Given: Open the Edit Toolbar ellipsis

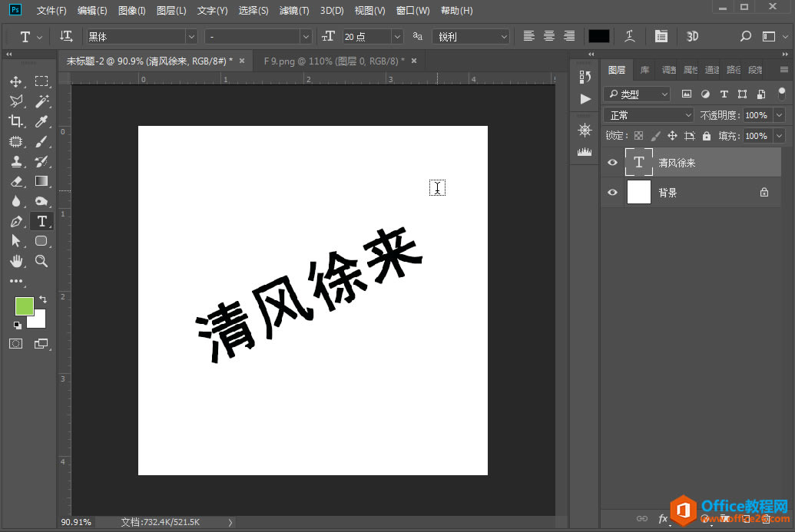Looking at the screenshot, I should click(15, 281).
